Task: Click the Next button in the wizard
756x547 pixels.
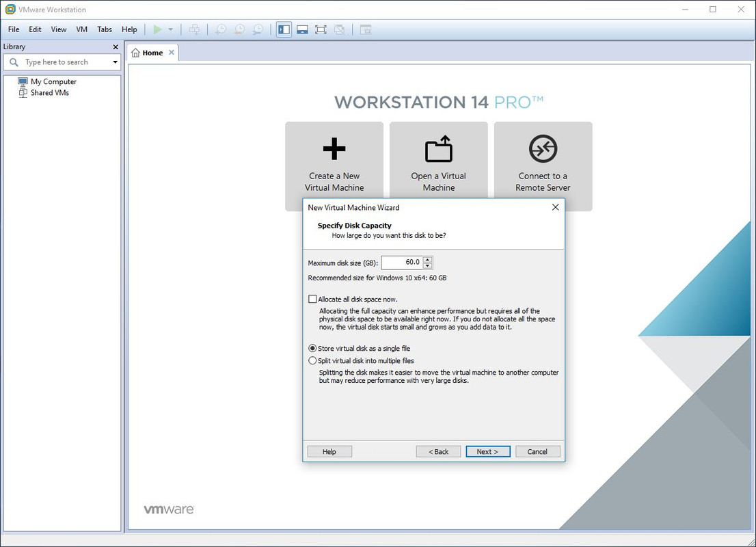Action: [x=488, y=451]
